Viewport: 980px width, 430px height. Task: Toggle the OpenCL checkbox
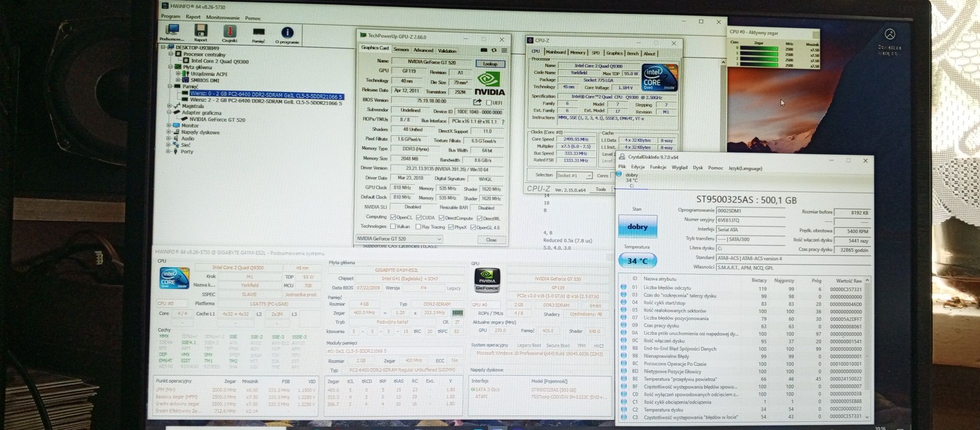[393, 217]
